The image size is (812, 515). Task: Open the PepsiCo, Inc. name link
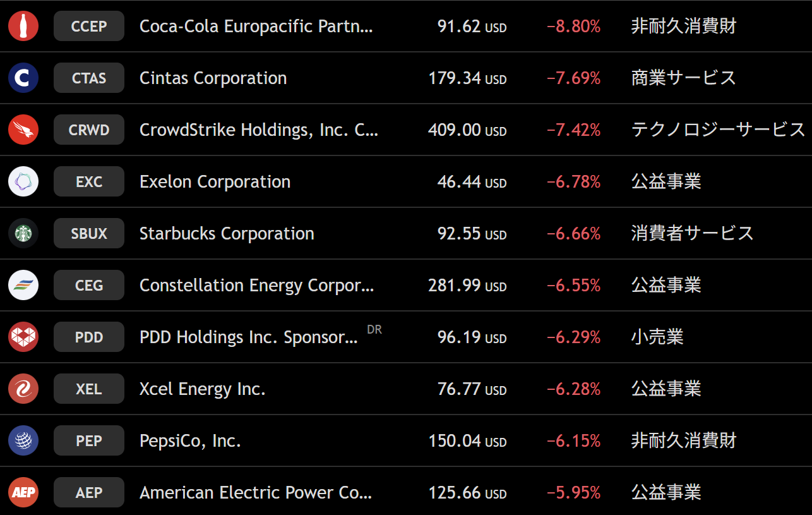point(190,441)
